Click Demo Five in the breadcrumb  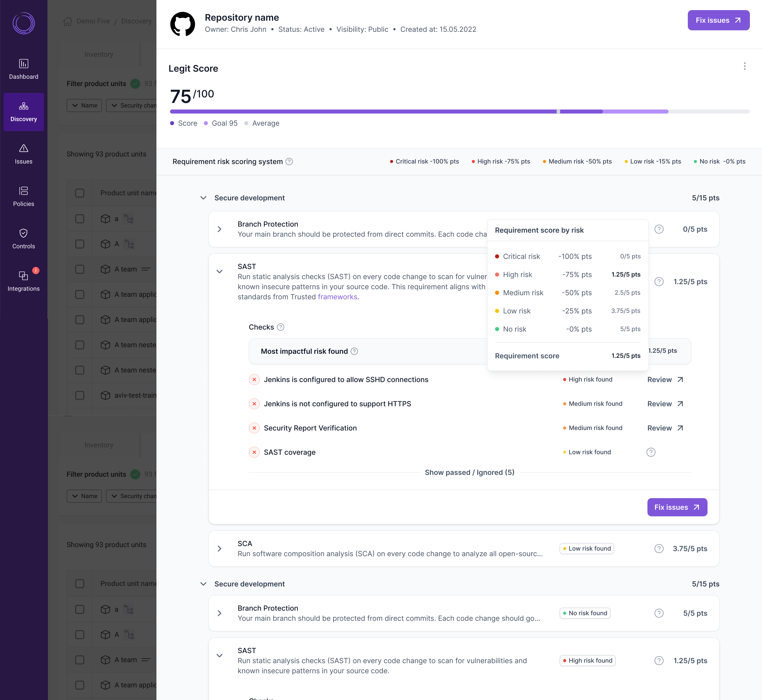click(93, 21)
